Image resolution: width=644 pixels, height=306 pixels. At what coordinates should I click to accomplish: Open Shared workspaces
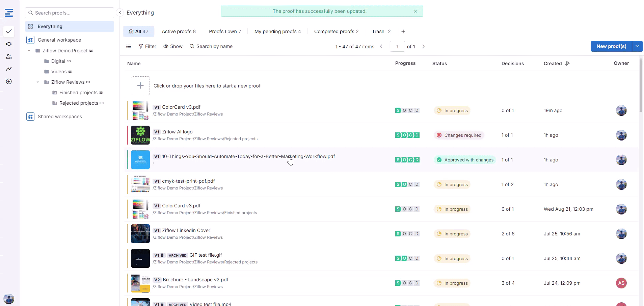point(60,117)
